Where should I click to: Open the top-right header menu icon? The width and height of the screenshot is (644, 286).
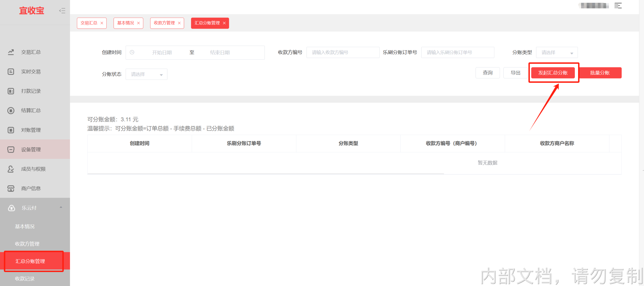tap(618, 6)
